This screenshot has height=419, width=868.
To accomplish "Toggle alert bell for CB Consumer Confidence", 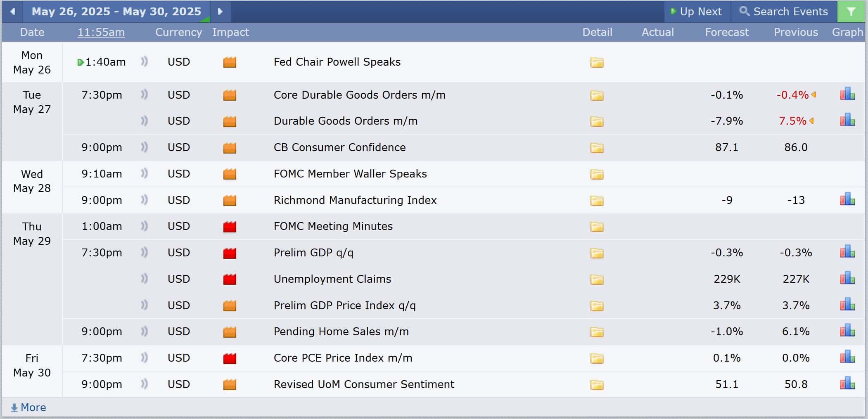I will 144,147.
